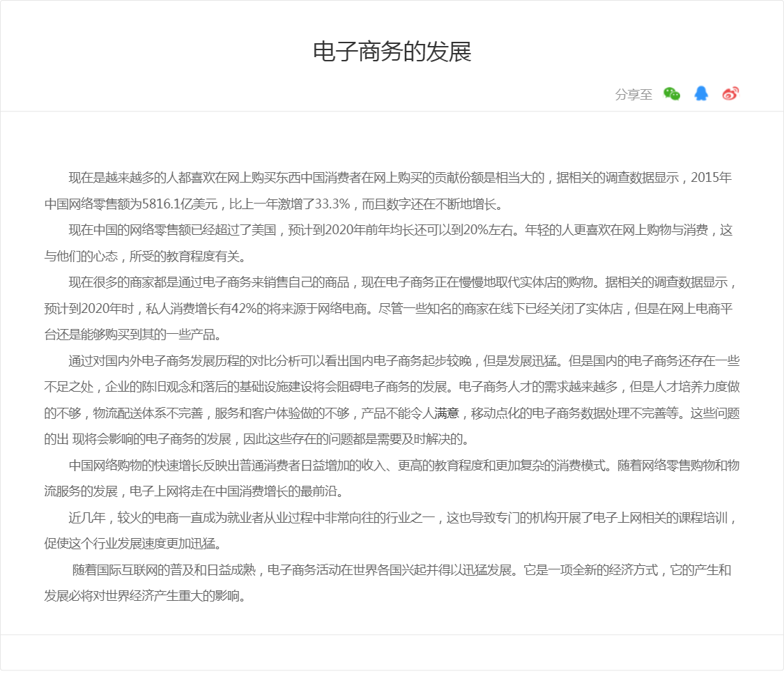784x697 pixels.
Task: Share the article to WeChat
Action: tap(671, 94)
